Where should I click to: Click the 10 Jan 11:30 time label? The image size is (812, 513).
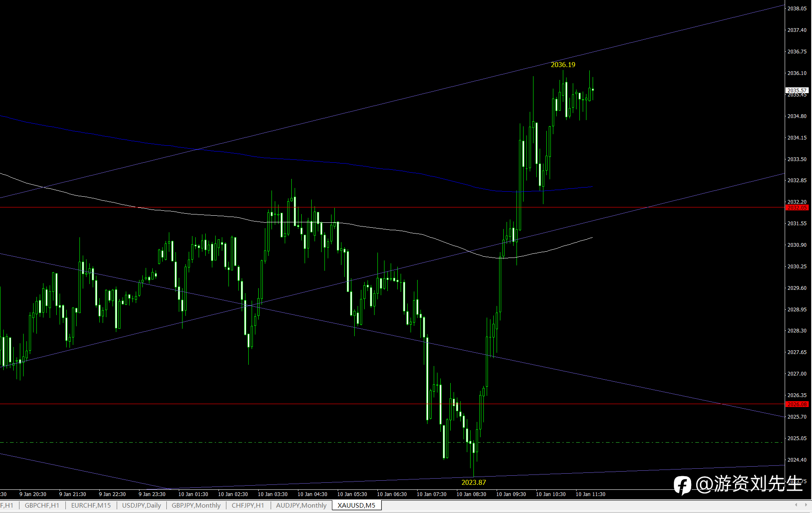(590, 494)
